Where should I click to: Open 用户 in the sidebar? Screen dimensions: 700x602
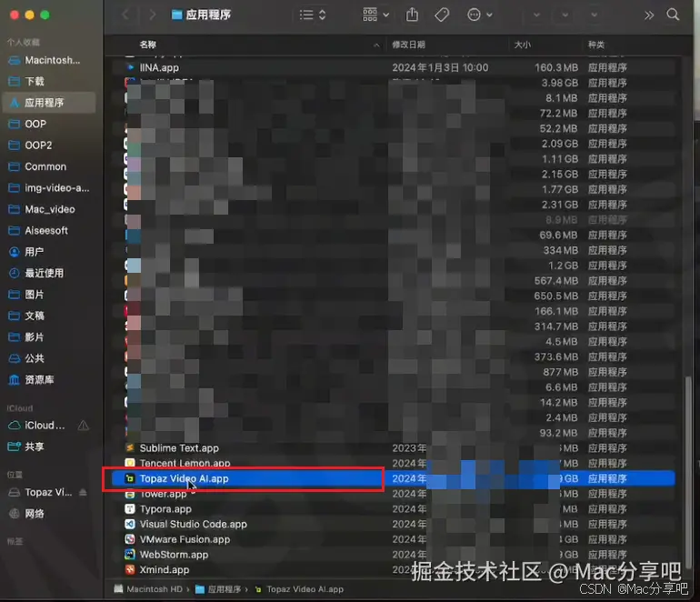[x=49, y=252]
